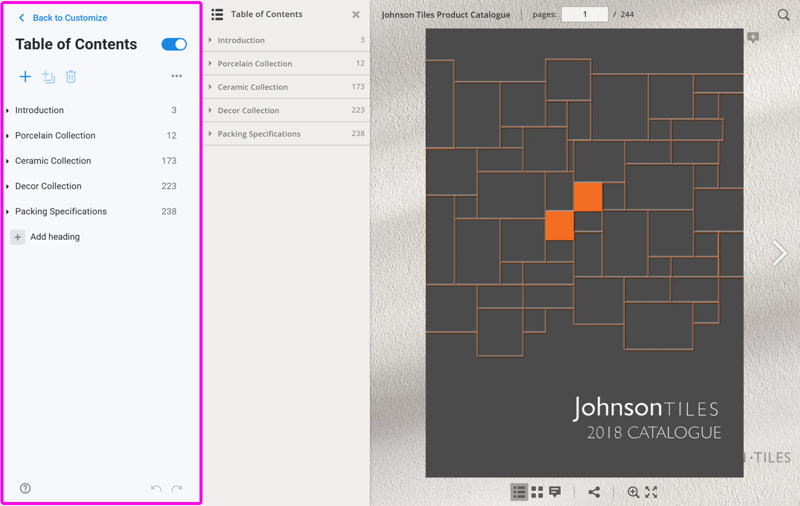Select Packing Specifications in editor list
Viewport: 800px width, 506px height.
tap(61, 211)
